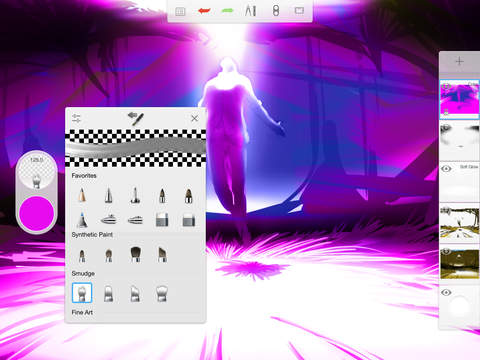Select the hard eraser, fourth in second Favorites row

(x=162, y=220)
